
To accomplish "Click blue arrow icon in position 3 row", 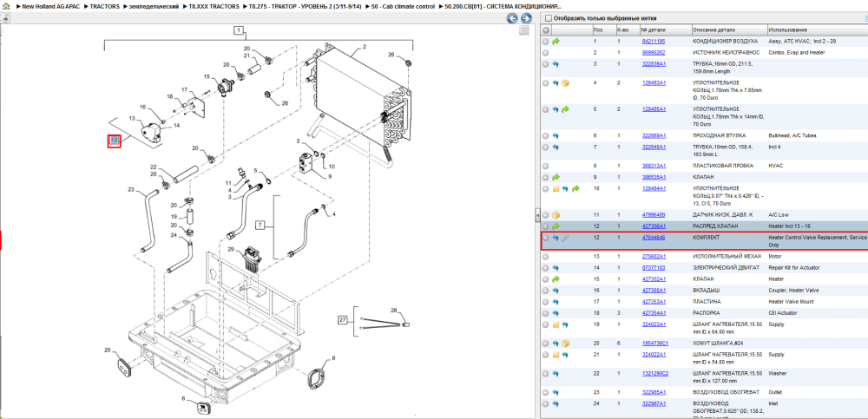I will 556,64.
